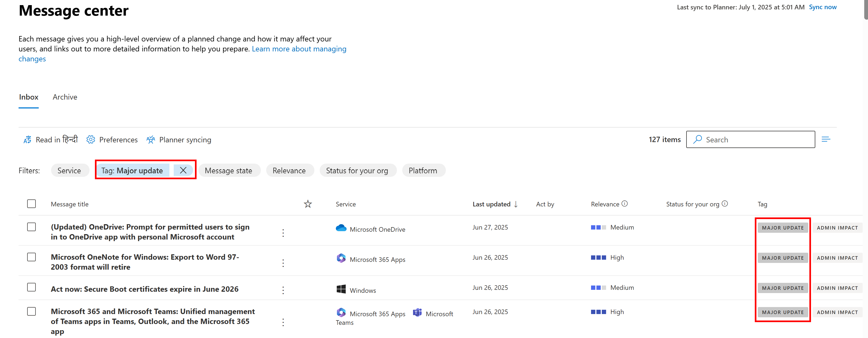This screenshot has height=338, width=868.
Task: Click the MAJOR UPDATE tag in the Secure Boot row
Action: coord(783,288)
